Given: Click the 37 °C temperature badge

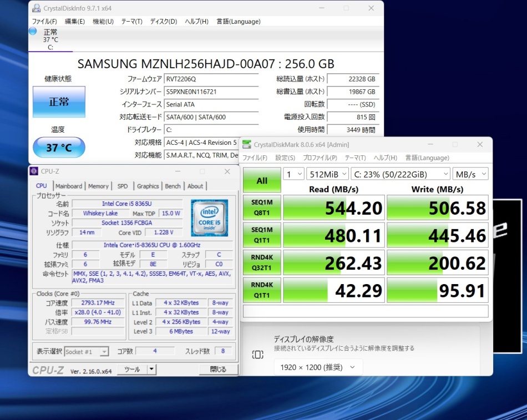Looking at the screenshot, I should click(59, 147).
